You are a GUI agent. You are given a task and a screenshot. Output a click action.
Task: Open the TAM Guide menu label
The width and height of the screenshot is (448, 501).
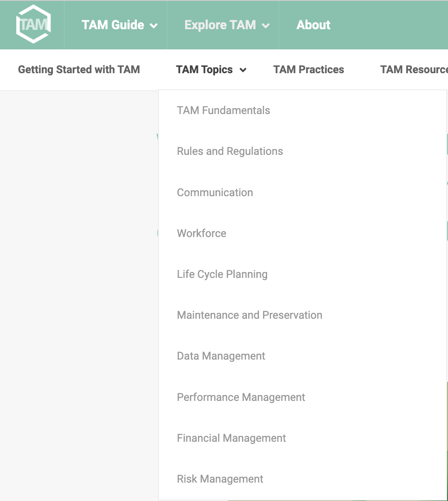coord(113,25)
